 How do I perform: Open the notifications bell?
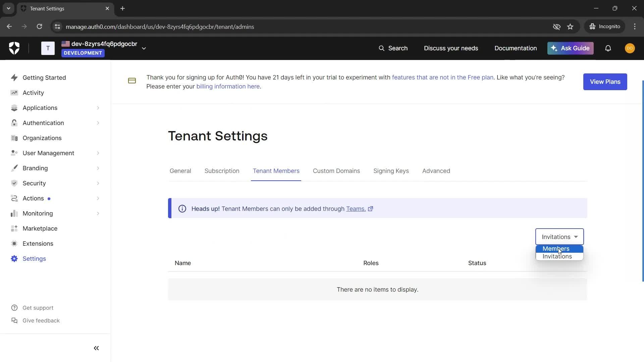click(x=608, y=48)
